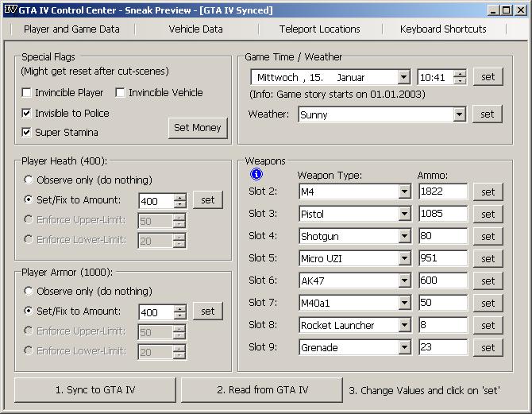Click Slot 2 ammo field 1822
The width and height of the screenshot is (532, 414).
click(443, 192)
